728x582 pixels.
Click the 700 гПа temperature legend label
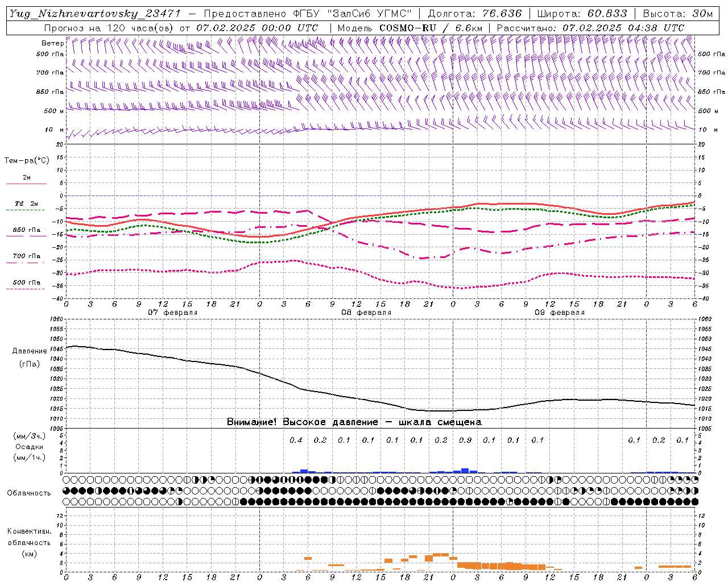(x=27, y=256)
